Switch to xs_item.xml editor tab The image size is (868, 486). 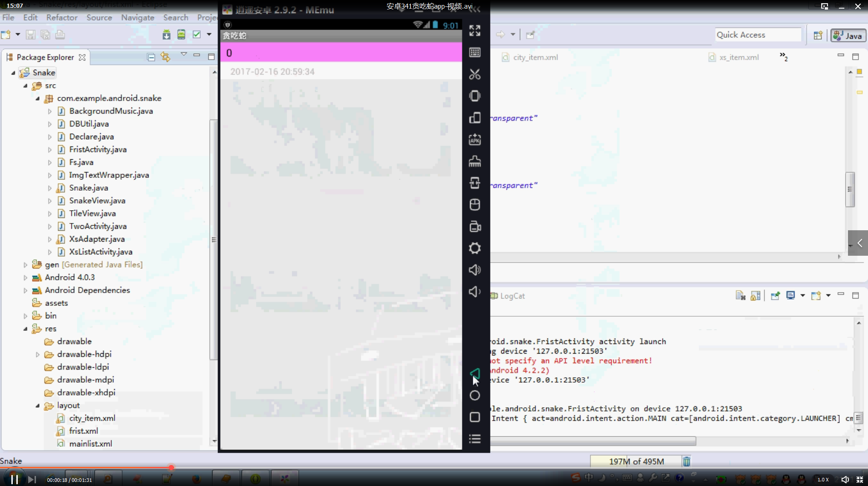pos(734,57)
